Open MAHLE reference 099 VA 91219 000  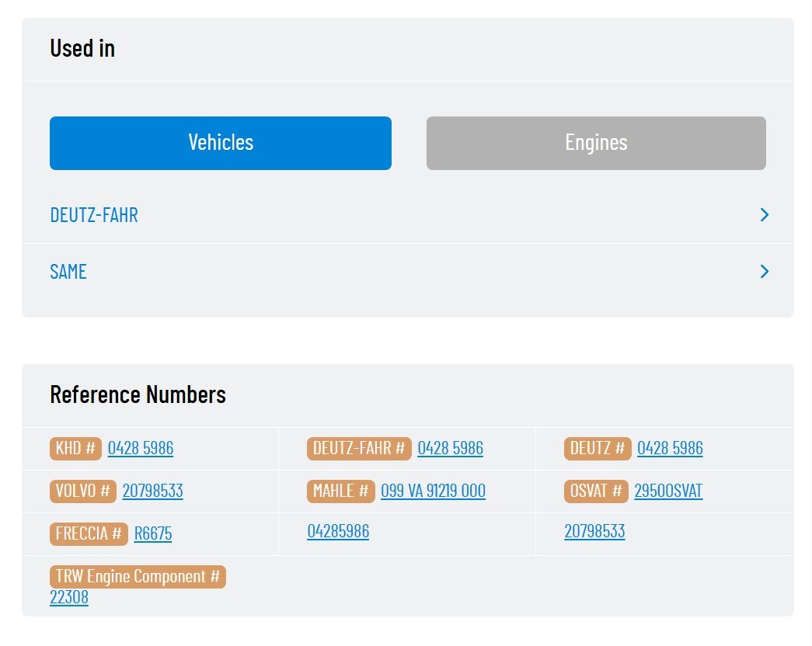click(x=433, y=491)
